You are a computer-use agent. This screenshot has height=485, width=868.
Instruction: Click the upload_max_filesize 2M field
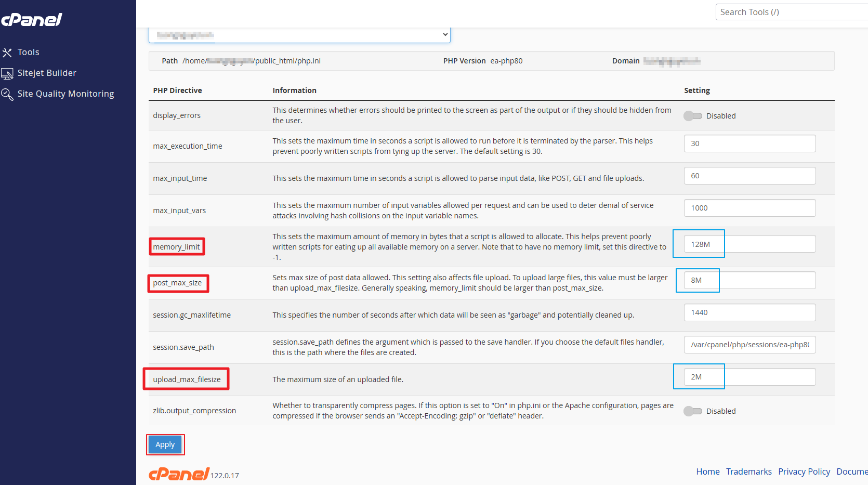point(749,377)
